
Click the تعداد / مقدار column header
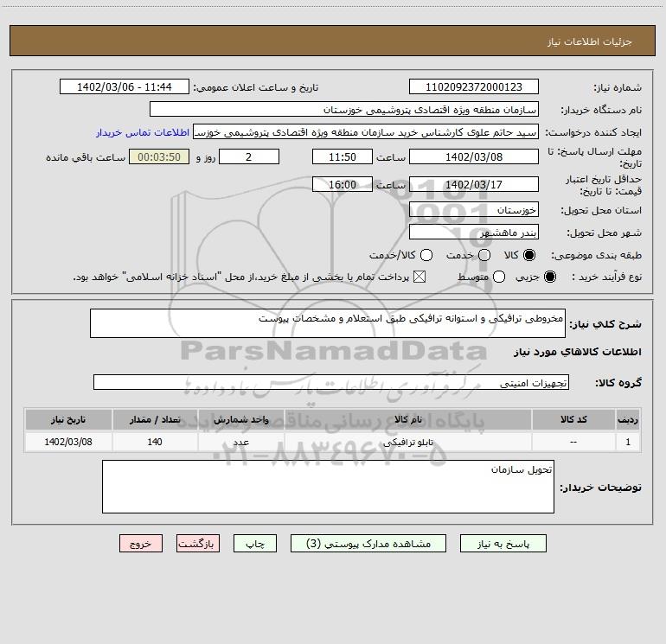pyautogui.click(x=155, y=419)
